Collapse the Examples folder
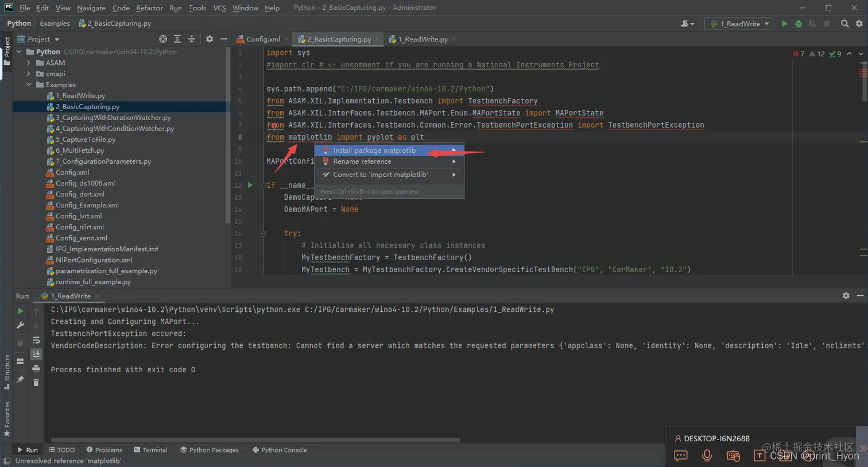This screenshot has height=467, width=868. (x=29, y=84)
